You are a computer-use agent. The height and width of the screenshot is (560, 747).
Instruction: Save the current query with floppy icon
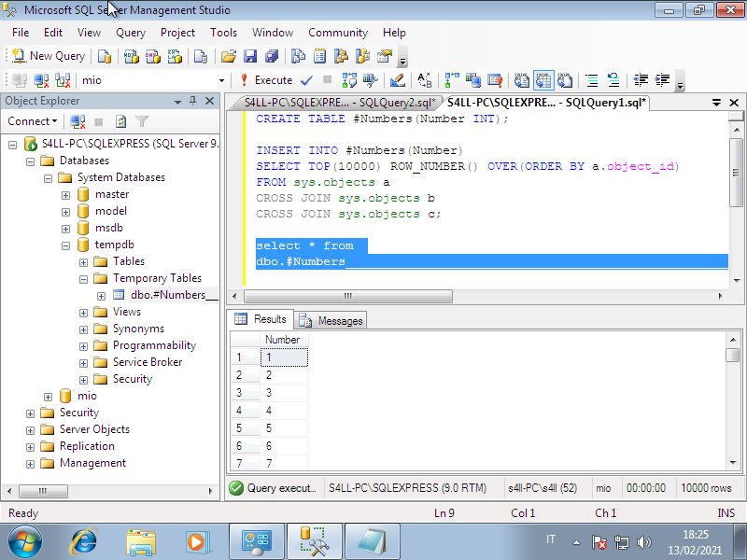pos(250,56)
